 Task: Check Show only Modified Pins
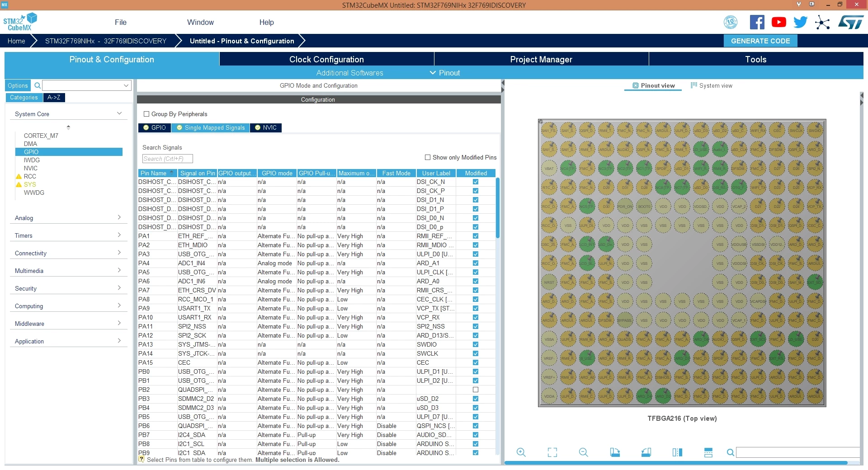(x=428, y=157)
